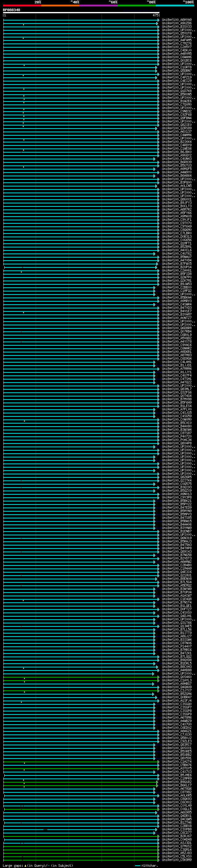Click the UniRef100_C1M4A9 label

177,568
